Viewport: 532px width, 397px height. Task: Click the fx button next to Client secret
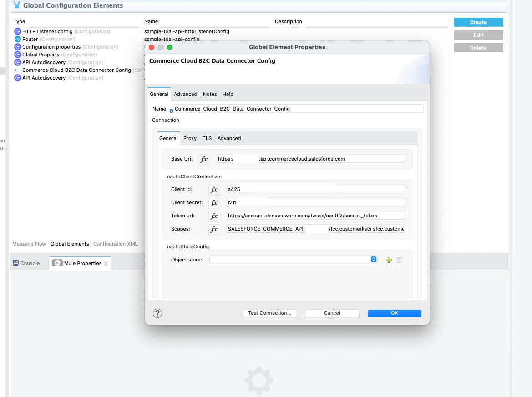click(x=214, y=203)
